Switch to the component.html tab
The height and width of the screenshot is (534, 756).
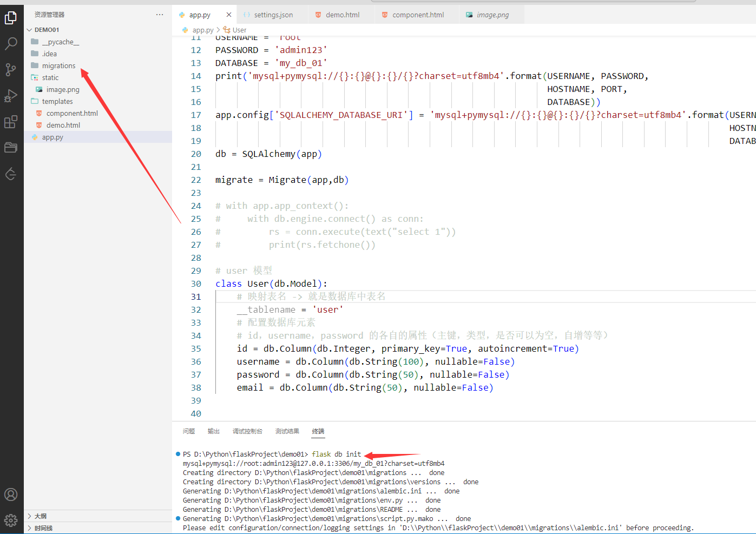418,15
